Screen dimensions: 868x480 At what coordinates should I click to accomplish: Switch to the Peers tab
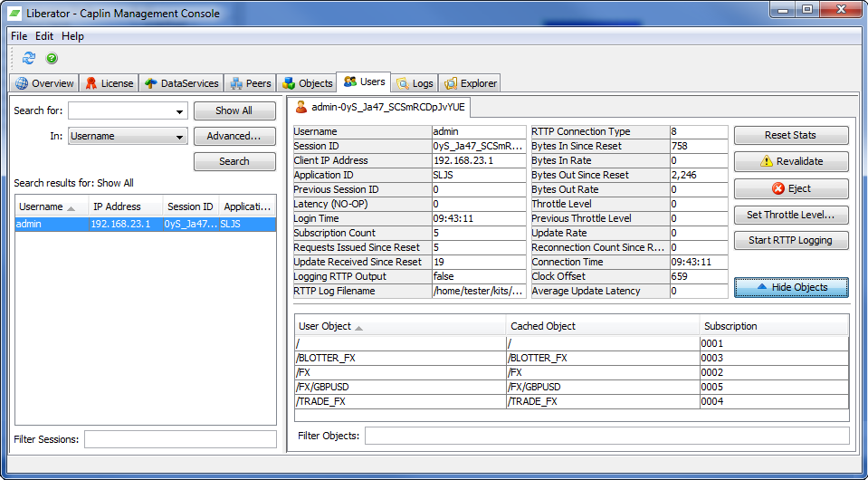251,83
